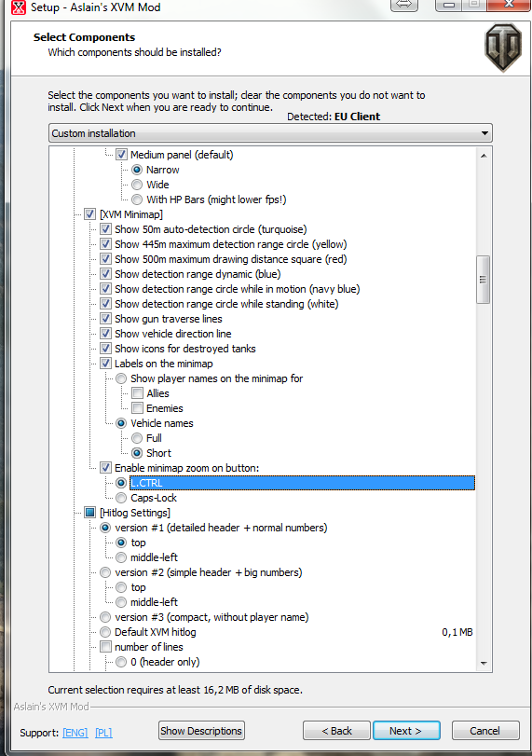
Task: Select Caps-Lock as zoom button
Action: [x=121, y=498]
